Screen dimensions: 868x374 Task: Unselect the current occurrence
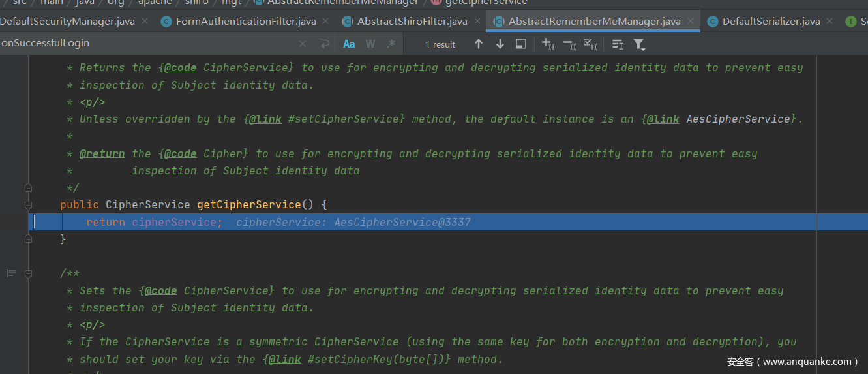pyautogui.click(x=569, y=44)
